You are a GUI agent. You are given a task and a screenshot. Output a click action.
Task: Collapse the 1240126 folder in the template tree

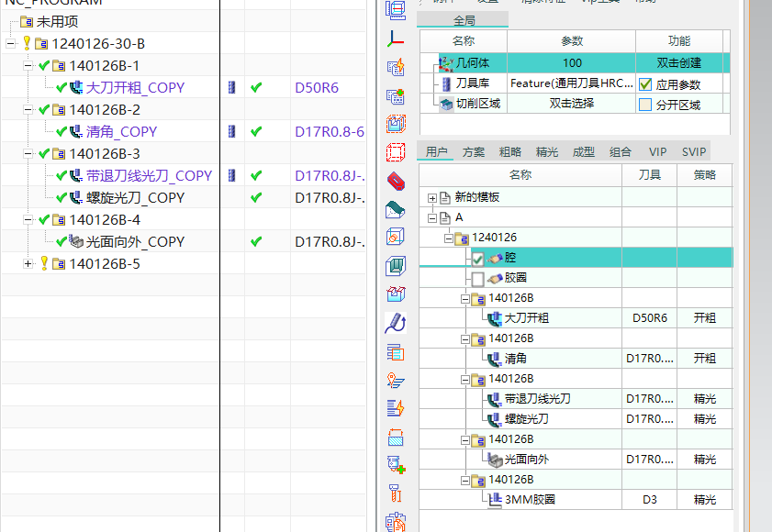pos(449,238)
